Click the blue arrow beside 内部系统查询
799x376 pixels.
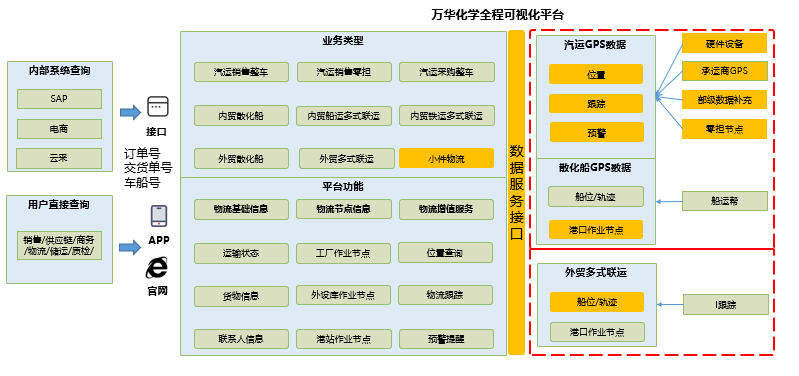(x=130, y=112)
